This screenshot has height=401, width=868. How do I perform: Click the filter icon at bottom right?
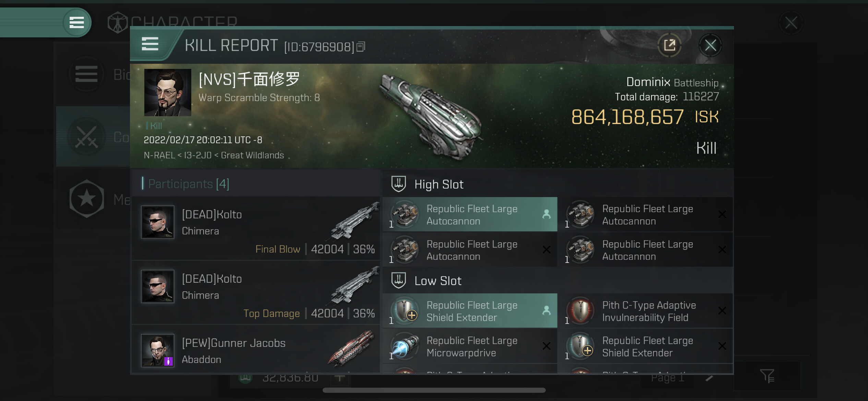(767, 376)
